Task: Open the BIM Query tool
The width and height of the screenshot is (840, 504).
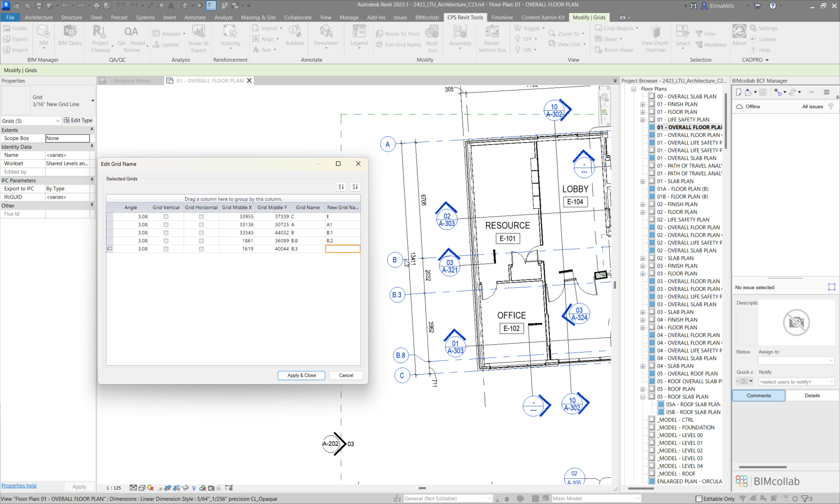Action: (x=70, y=31)
